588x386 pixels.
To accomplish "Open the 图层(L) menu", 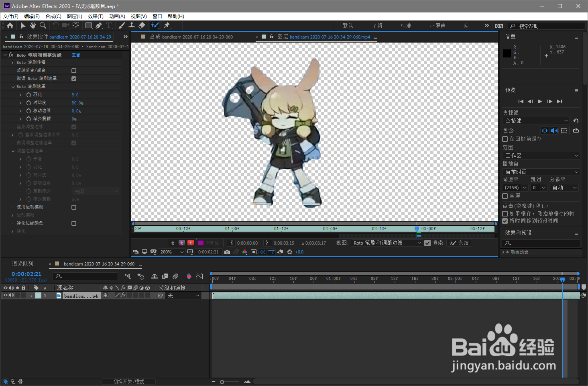I will 75,16.
